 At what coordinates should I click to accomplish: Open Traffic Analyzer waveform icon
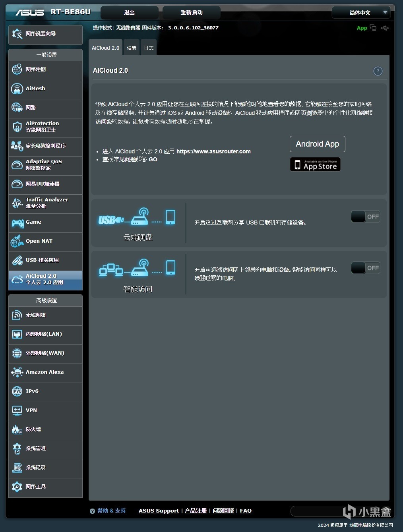17,203
